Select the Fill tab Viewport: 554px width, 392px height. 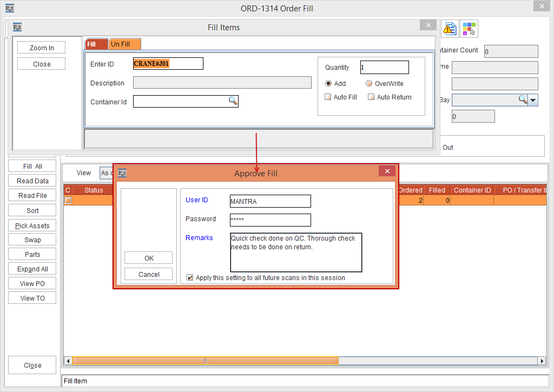coord(95,44)
